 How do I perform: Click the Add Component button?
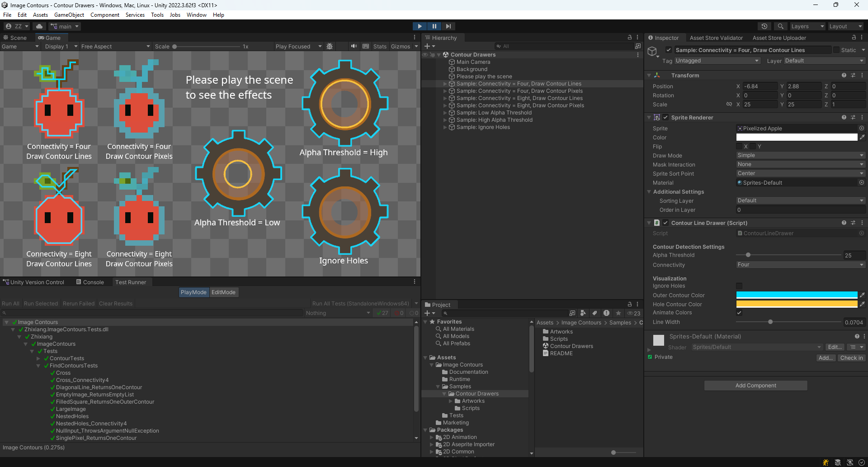755,386
